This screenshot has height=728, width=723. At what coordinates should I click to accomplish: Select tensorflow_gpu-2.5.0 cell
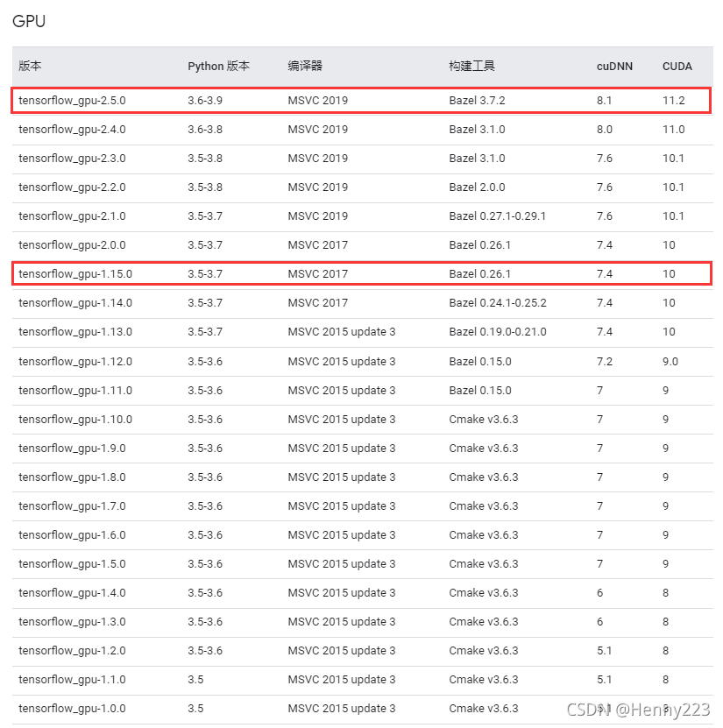click(x=72, y=101)
